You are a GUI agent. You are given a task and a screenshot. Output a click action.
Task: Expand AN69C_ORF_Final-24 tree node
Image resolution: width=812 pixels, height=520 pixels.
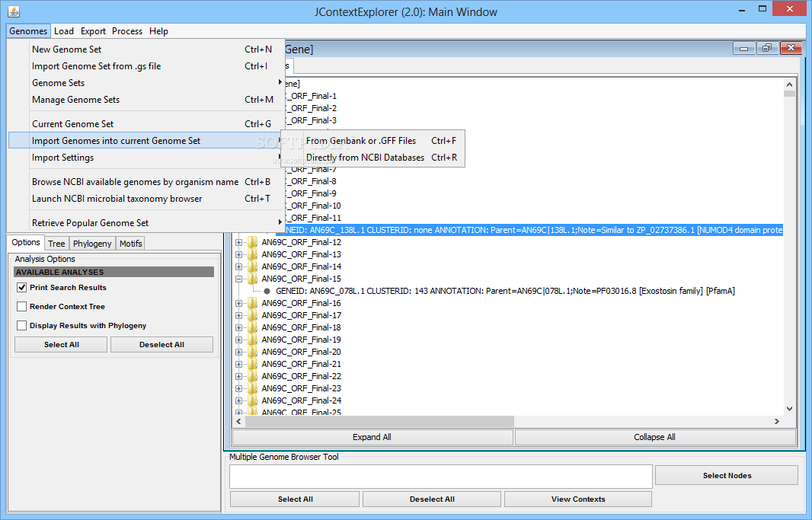[238, 400]
